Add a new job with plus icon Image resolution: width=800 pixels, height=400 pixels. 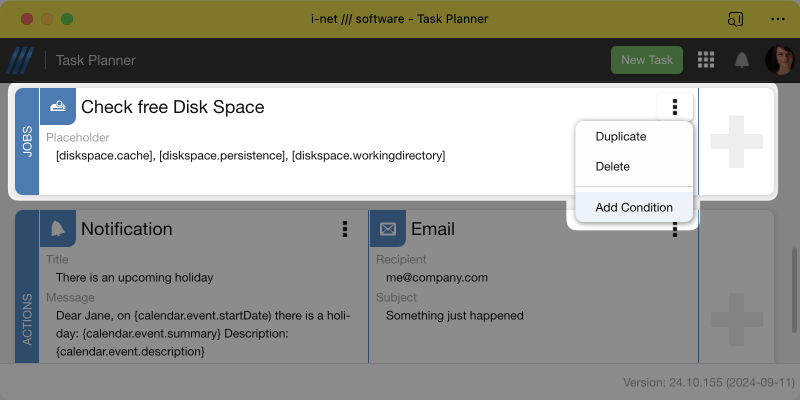736,141
